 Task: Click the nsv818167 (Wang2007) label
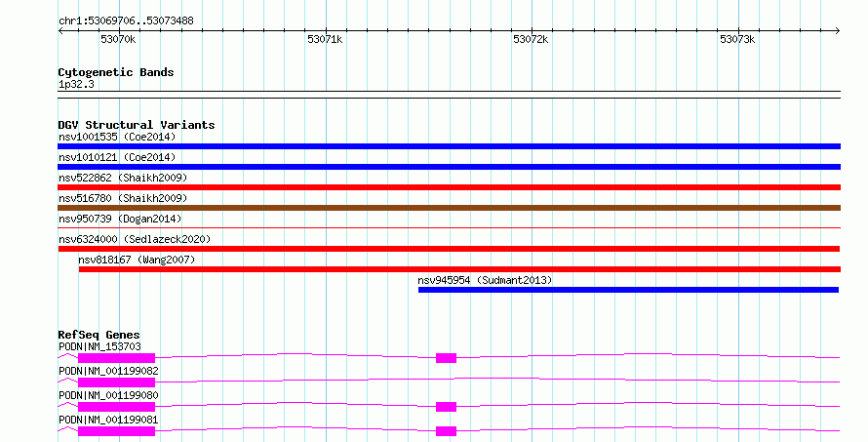[137, 260]
